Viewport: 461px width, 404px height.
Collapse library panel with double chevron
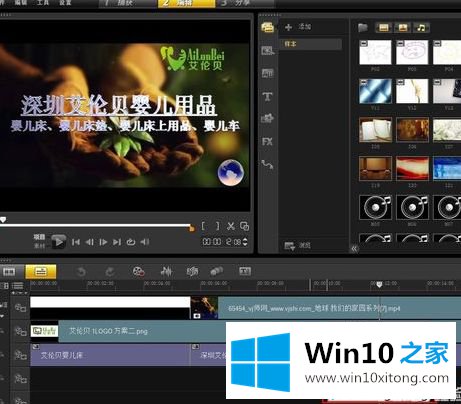click(354, 248)
